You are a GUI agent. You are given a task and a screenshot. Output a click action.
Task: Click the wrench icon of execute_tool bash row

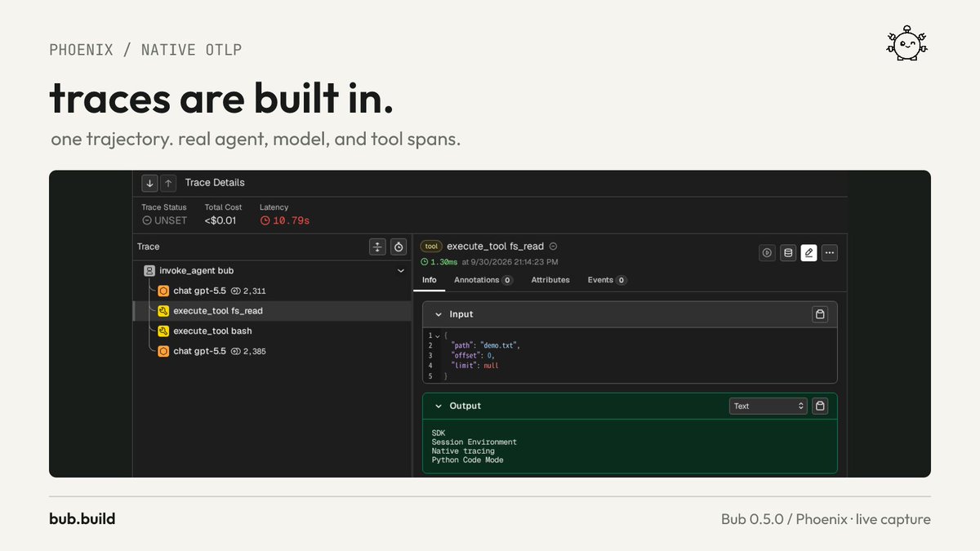coord(163,331)
